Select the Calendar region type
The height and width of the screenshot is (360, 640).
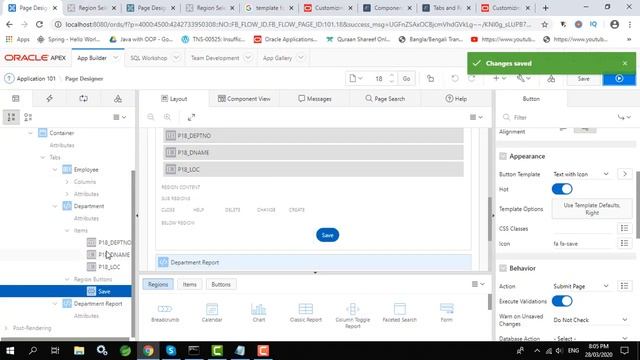click(212, 313)
